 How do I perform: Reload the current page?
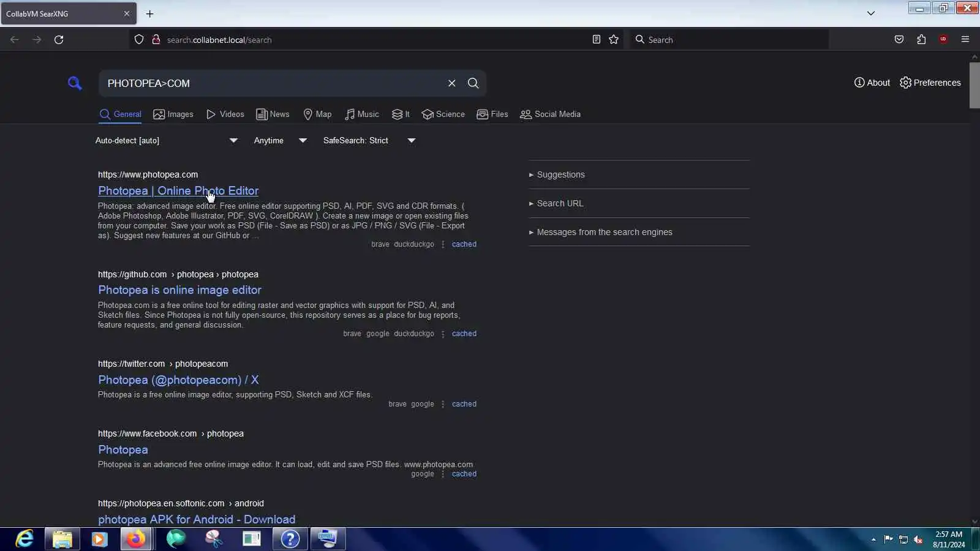[59, 40]
